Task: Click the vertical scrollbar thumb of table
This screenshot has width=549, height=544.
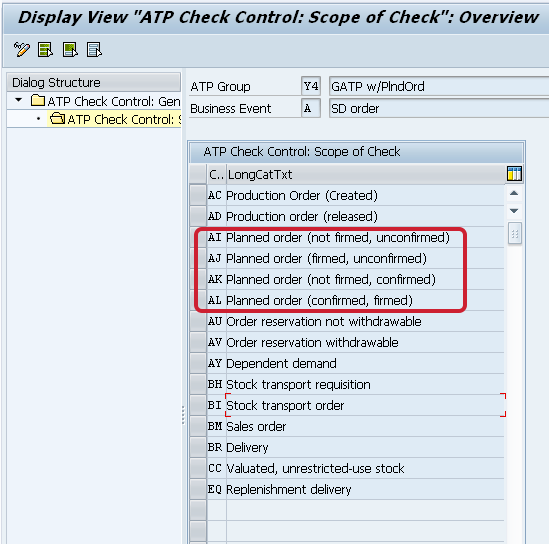Action: click(514, 234)
